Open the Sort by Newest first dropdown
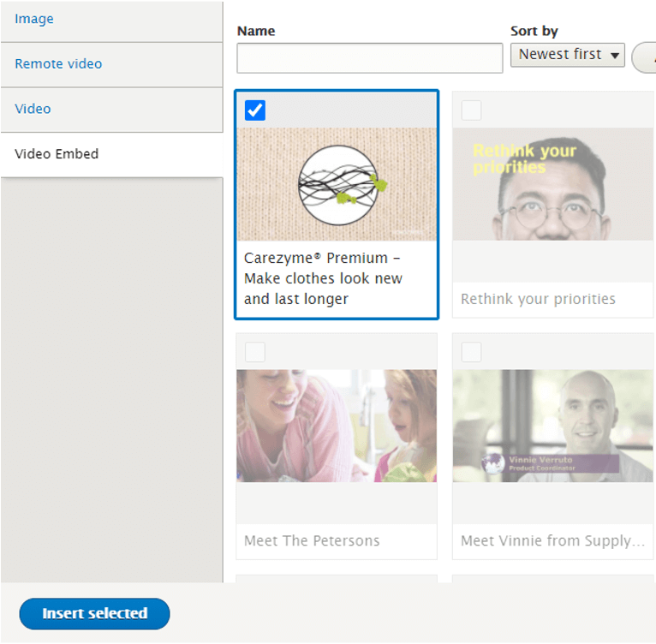This screenshot has width=656, height=644. pos(567,55)
